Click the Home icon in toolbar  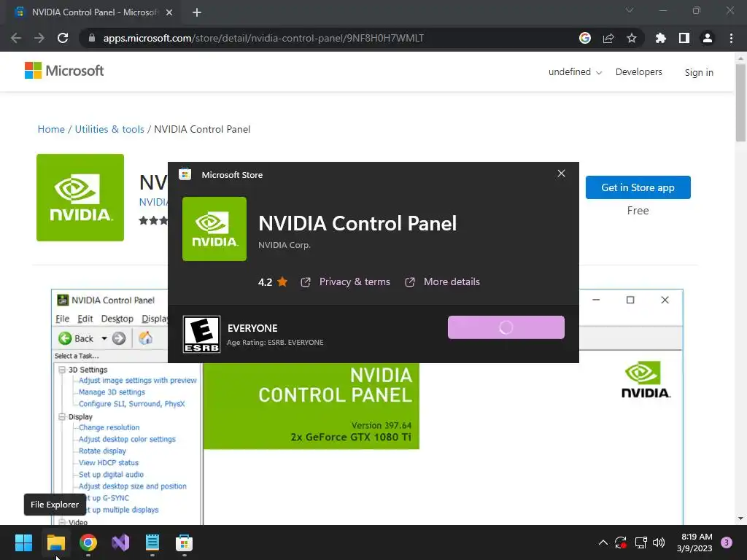click(x=145, y=338)
